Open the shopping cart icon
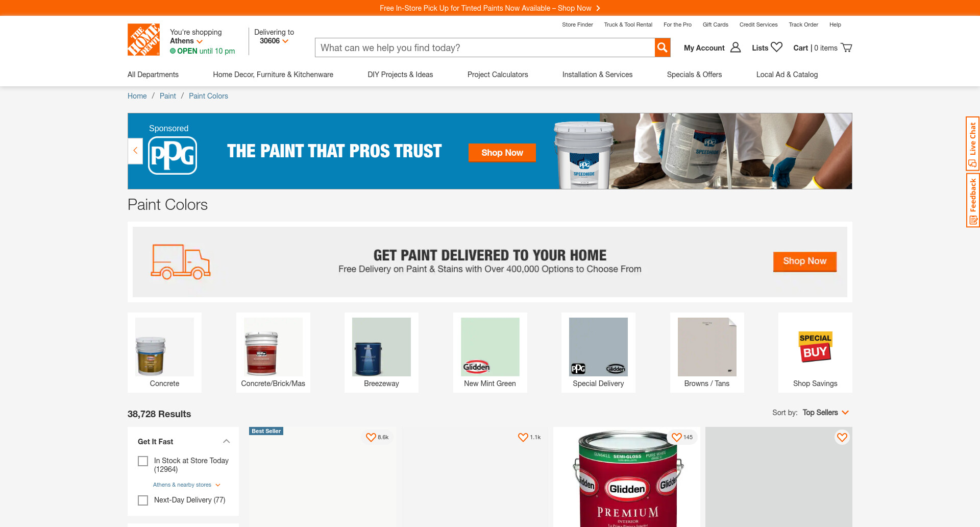The image size is (980, 527). point(846,47)
